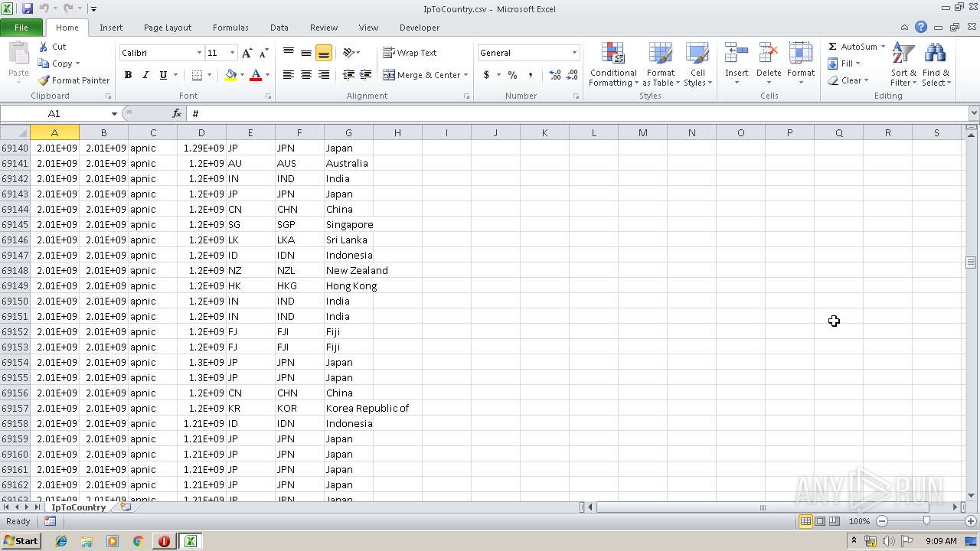Toggle Underline formatting
This screenshot has width=980, height=551.
point(163,75)
